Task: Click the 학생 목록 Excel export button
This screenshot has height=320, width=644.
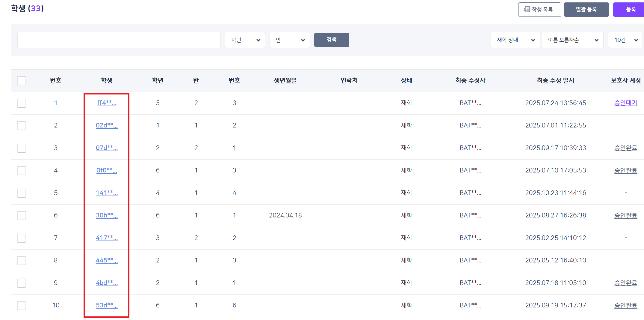Action: tap(539, 10)
